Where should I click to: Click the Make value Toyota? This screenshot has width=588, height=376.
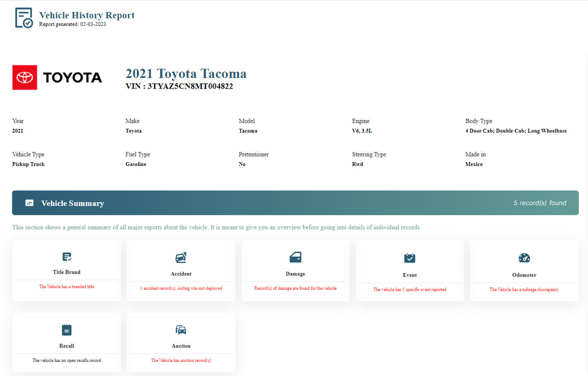[x=134, y=131]
